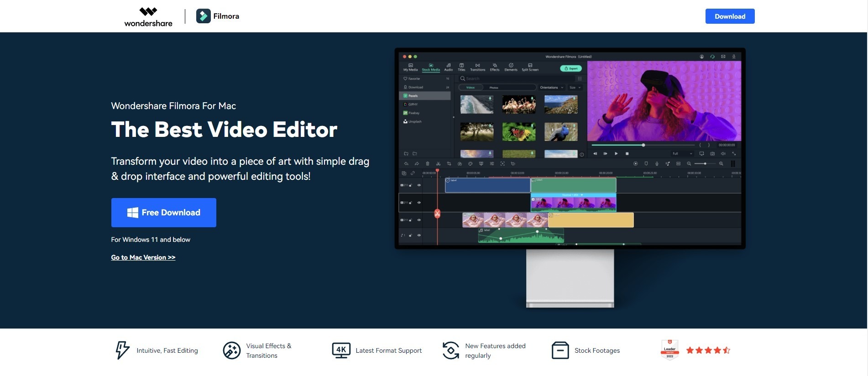868x376 pixels.
Task: Click the preview step-back frame button
Action: coord(595,154)
